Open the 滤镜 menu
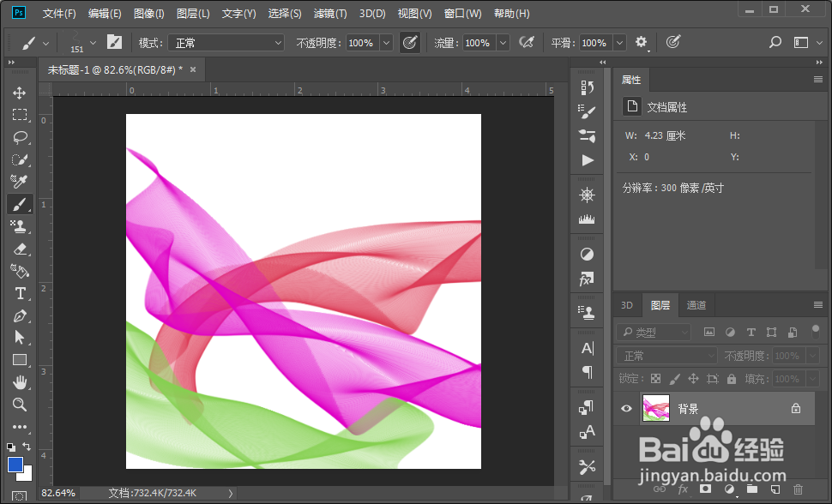The height and width of the screenshot is (504, 832). [329, 13]
